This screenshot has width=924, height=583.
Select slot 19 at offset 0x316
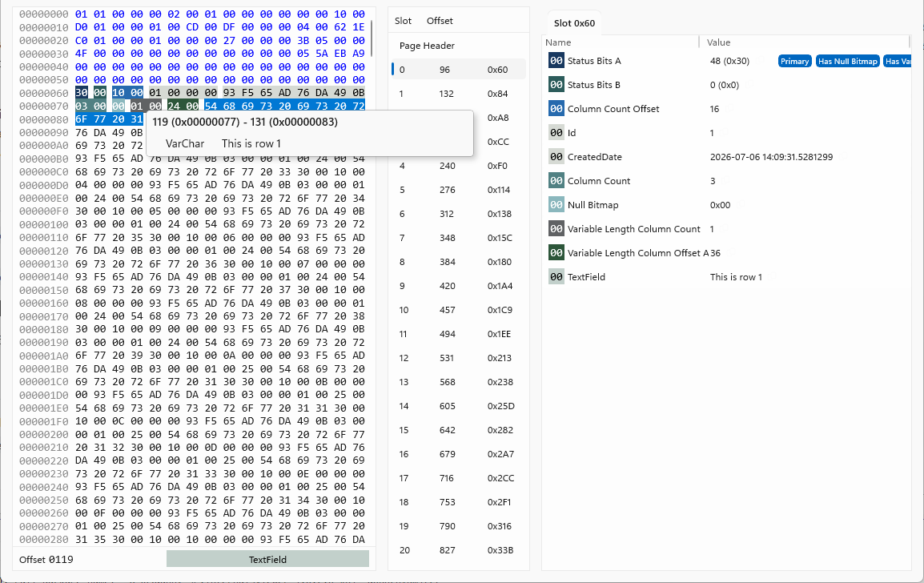click(x=459, y=526)
